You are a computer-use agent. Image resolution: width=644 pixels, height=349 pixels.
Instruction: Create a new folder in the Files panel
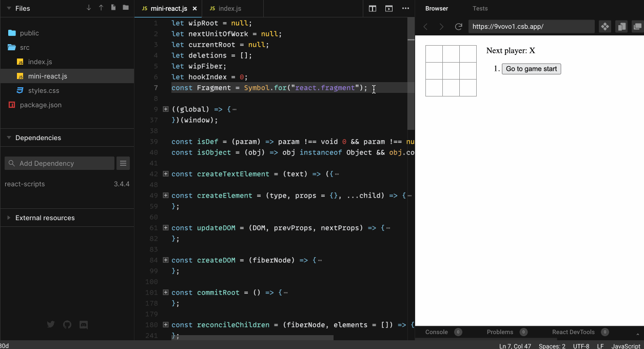point(125,8)
